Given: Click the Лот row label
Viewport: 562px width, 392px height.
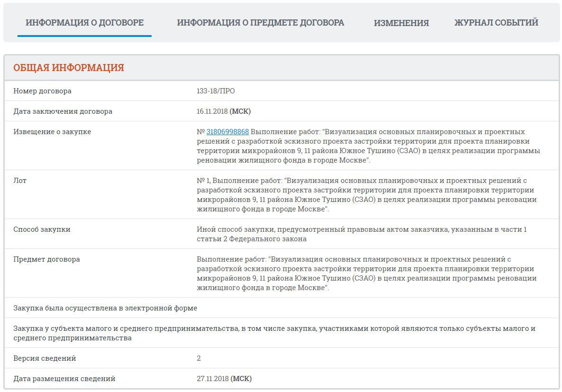Looking at the screenshot, I should tap(20, 181).
